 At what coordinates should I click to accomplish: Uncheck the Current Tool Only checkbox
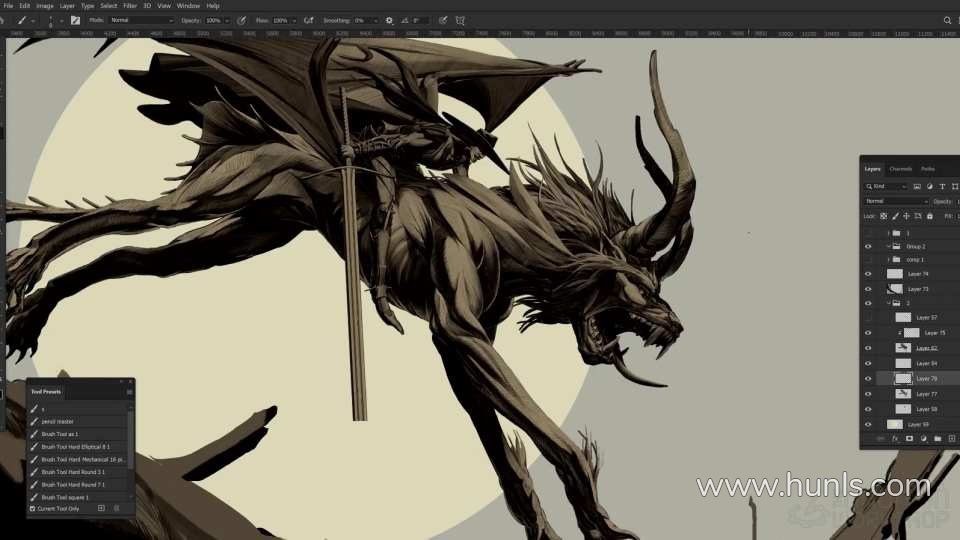(x=32, y=509)
